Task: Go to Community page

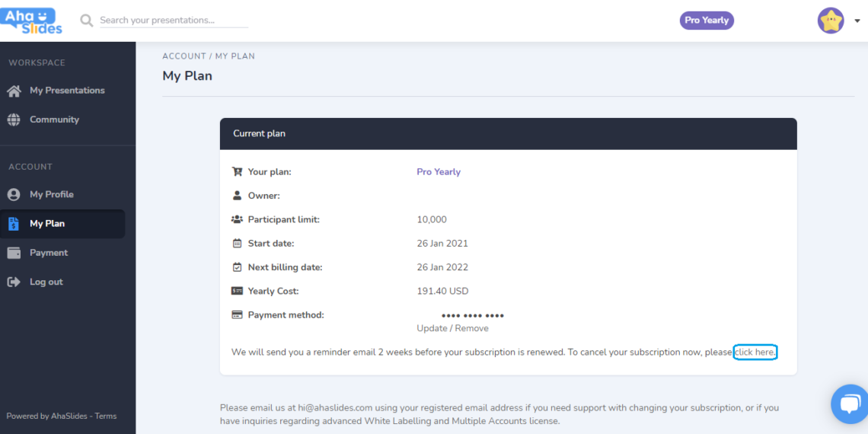Action: point(54,120)
